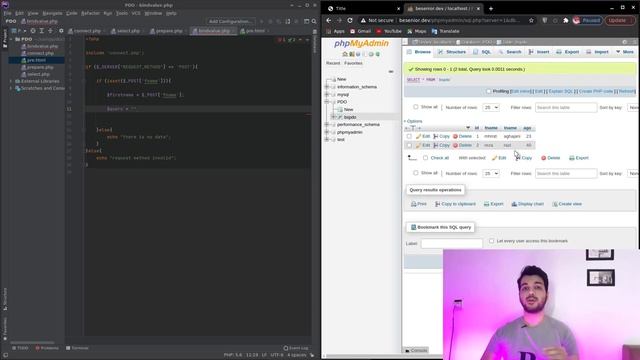Open the Translate bookmark
Screen dimensions: 640x360
tap(445, 31)
